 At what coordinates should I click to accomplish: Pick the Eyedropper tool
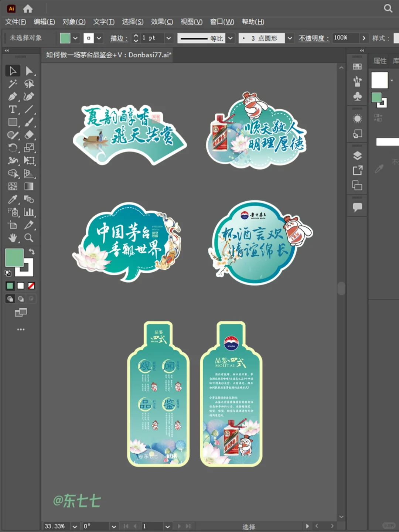point(13,199)
